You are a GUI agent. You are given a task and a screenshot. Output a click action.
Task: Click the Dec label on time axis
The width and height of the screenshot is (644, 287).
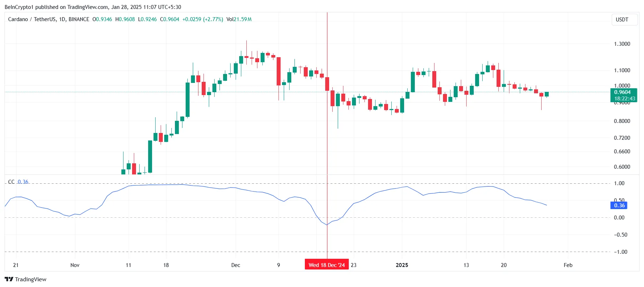click(236, 265)
